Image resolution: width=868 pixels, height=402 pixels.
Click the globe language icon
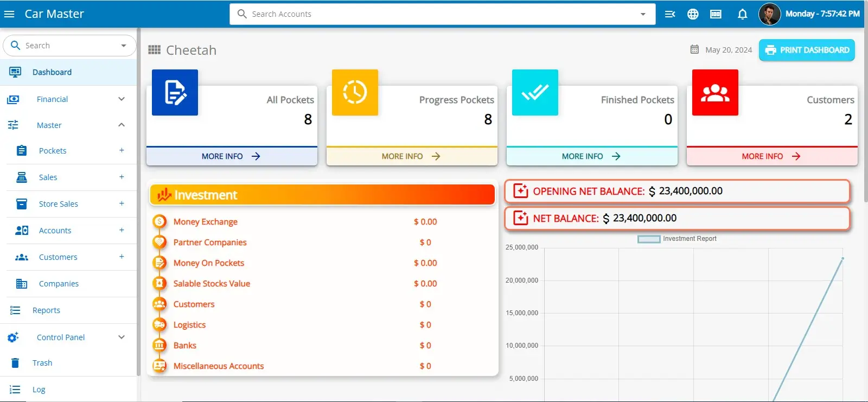click(x=693, y=14)
